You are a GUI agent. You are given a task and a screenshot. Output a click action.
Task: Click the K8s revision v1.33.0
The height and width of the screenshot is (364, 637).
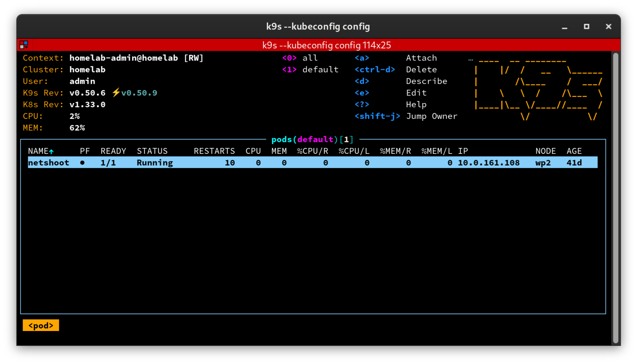tap(87, 104)
